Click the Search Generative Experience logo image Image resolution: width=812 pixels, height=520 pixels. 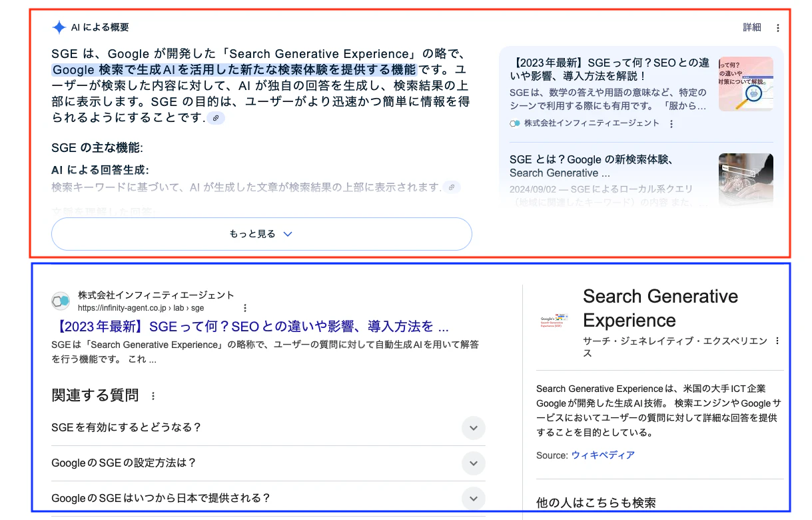tap(554, 319)
